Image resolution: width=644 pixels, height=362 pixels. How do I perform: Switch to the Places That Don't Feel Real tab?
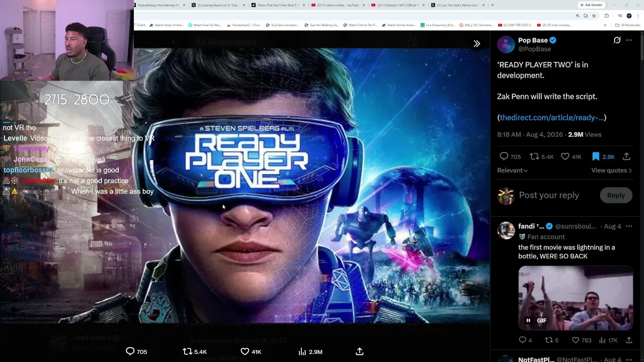coord(278,5)
